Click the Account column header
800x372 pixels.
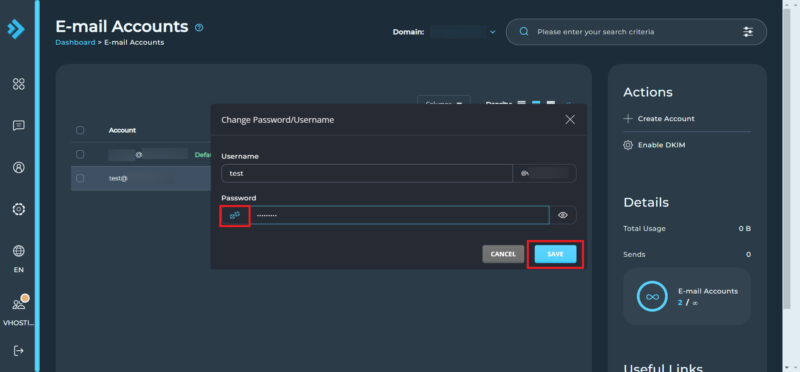click(x=122, y=130)
